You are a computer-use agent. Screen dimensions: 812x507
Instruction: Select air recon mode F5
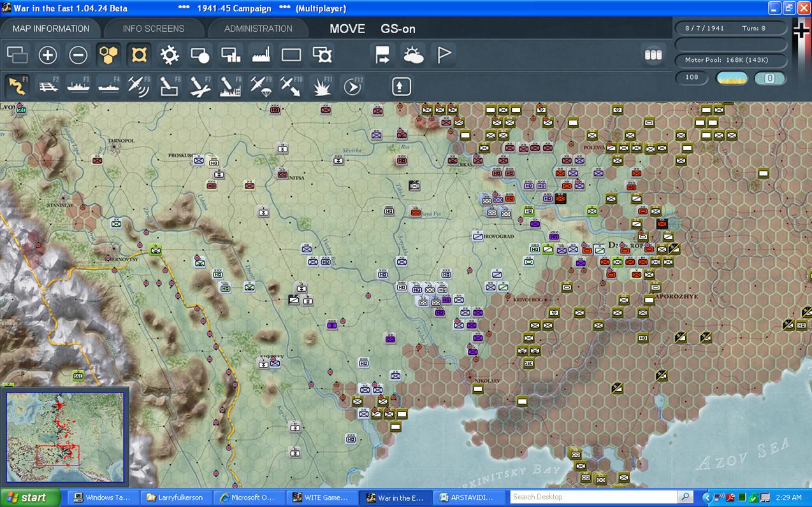[x=139, y=86]
